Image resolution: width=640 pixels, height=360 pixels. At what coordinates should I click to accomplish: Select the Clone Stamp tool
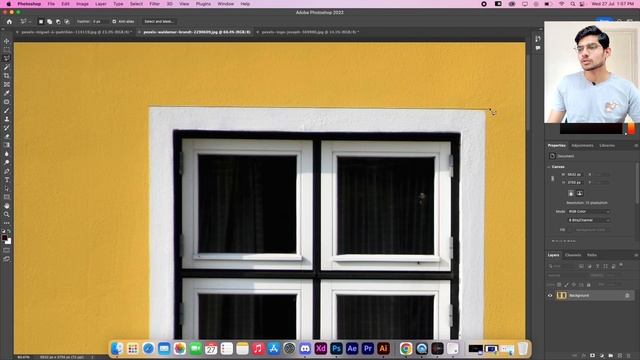click(7, 119)
